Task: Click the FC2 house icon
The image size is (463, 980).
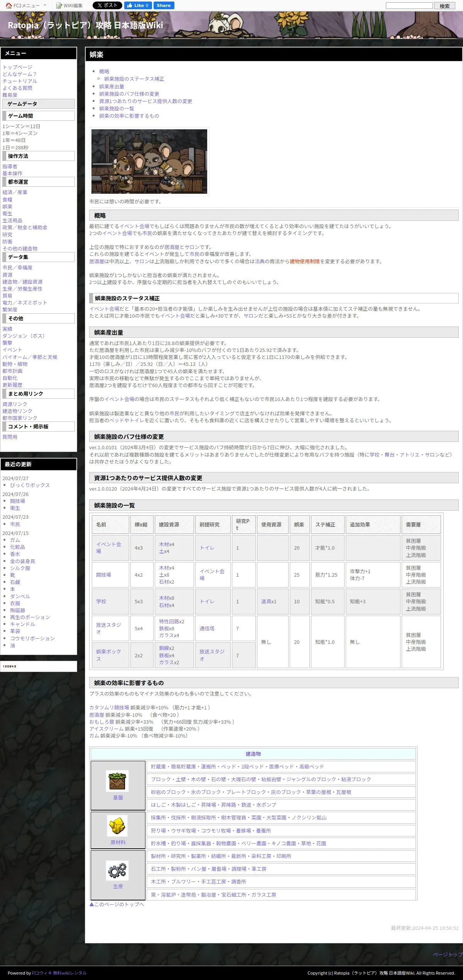Action: click(9, 5)
